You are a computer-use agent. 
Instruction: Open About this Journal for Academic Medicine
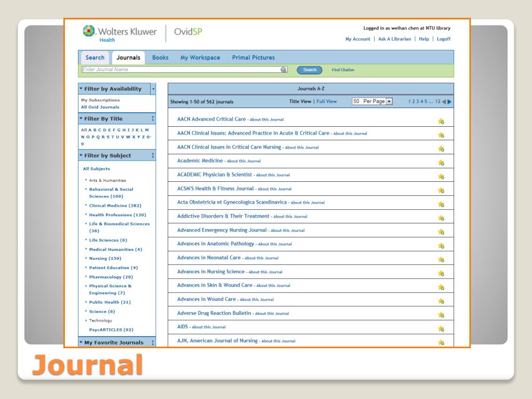point(244,161)
